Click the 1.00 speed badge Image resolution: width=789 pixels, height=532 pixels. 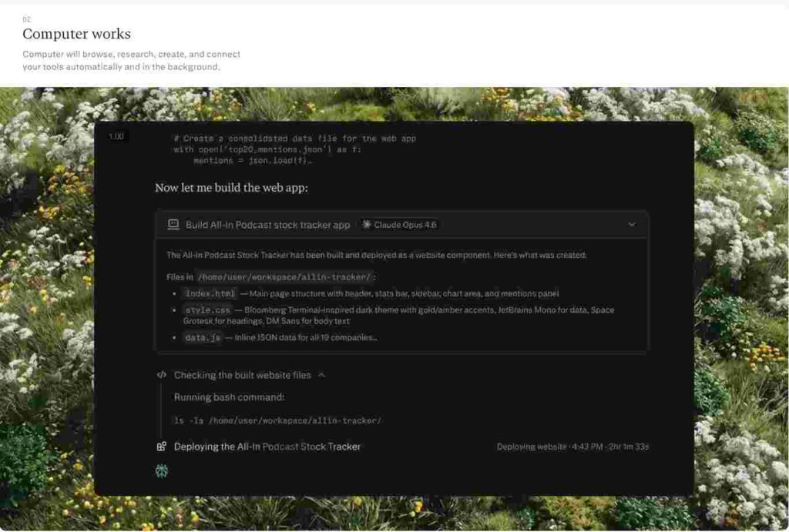[116, 136]
